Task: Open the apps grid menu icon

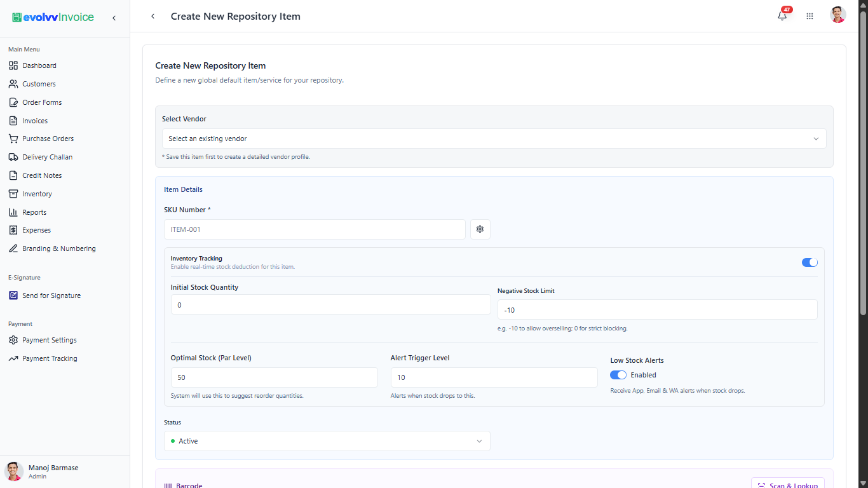Action: 810,17
